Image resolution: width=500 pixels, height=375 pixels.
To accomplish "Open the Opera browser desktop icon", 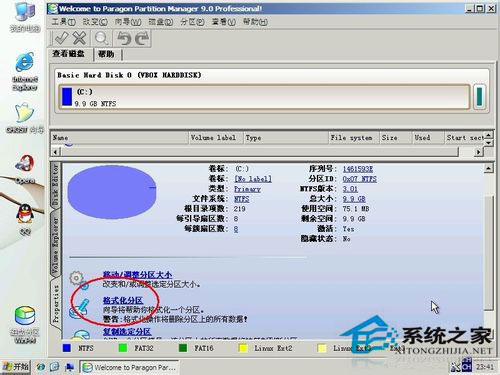I will 25,169.
